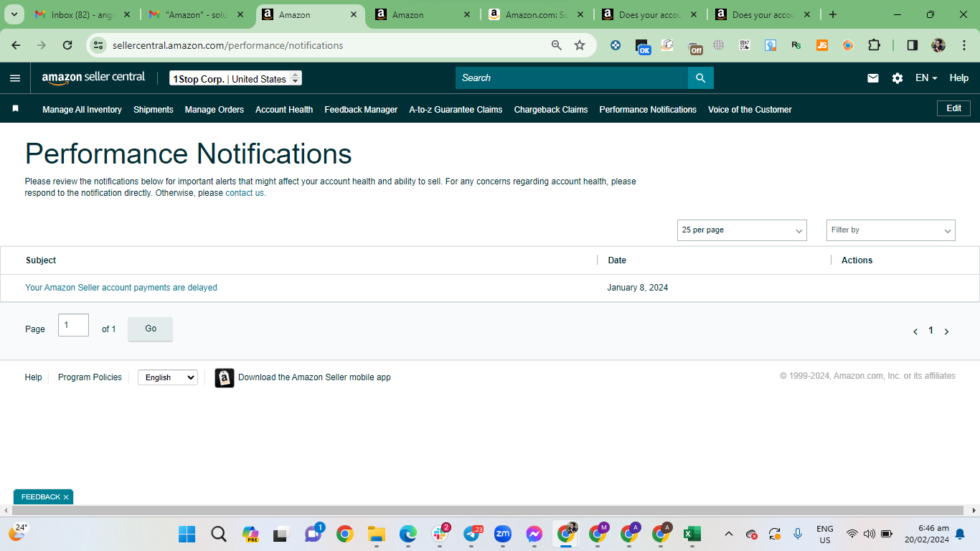Open the Filter by dropdown

(x=891, y=230)
